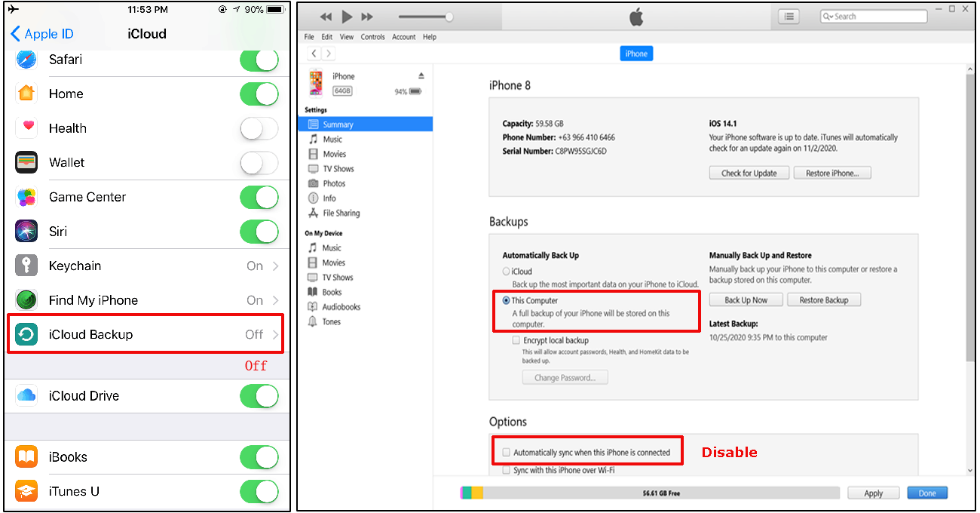
Task: Check Automatically sync when iPhone is connected
Action: pos(506,453)
